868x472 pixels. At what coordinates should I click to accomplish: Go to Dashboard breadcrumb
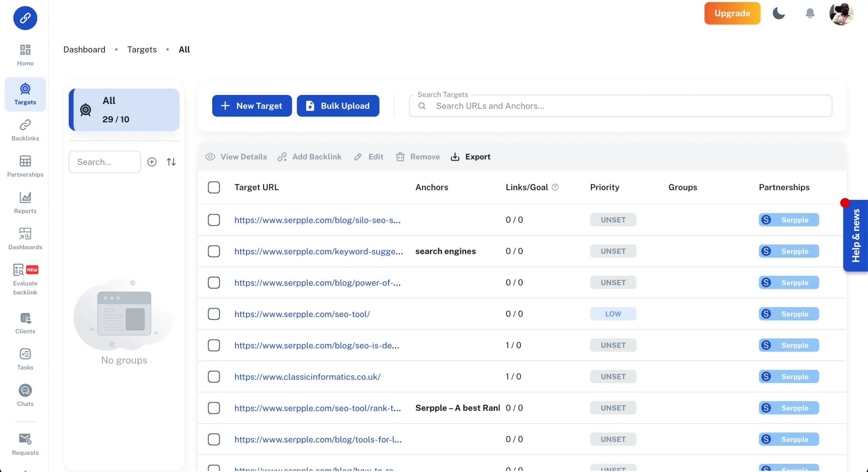(x=84, y=50)
